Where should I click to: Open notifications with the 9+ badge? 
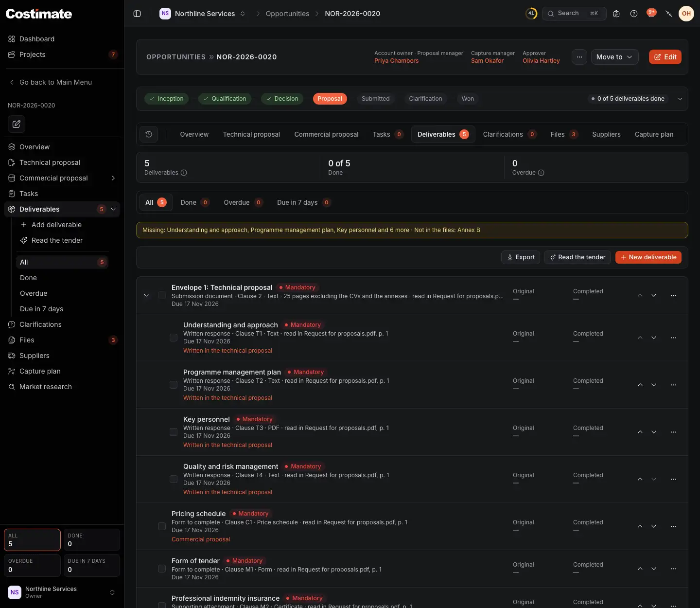click(x=651, y=13)
